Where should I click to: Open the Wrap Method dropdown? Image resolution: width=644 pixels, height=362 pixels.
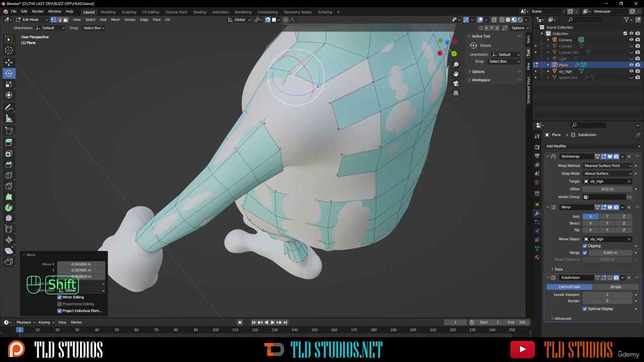click(x=608, y=165)
